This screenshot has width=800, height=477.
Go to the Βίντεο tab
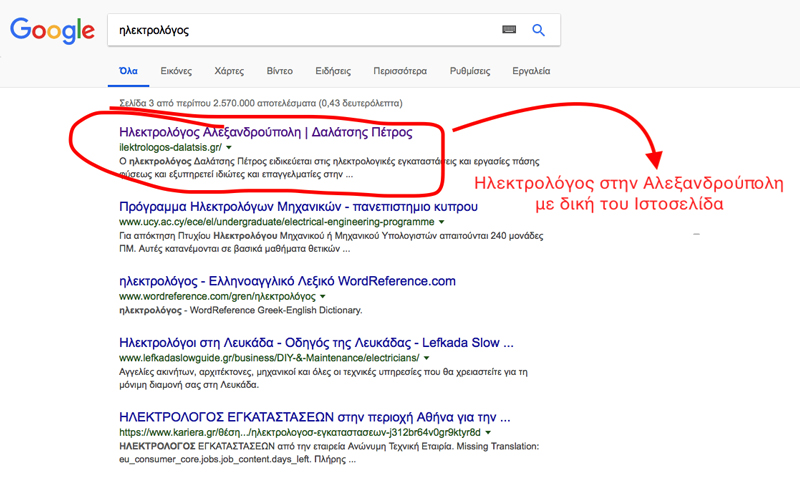coord(280,72)
